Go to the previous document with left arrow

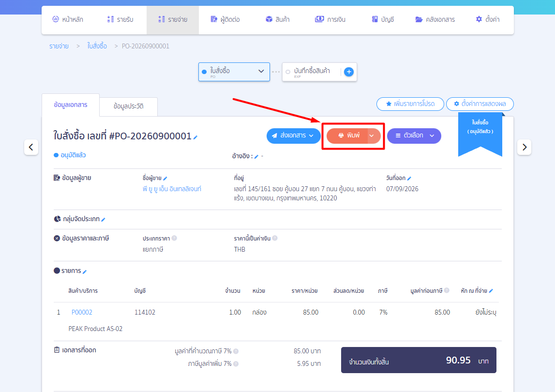click(31, 147)
